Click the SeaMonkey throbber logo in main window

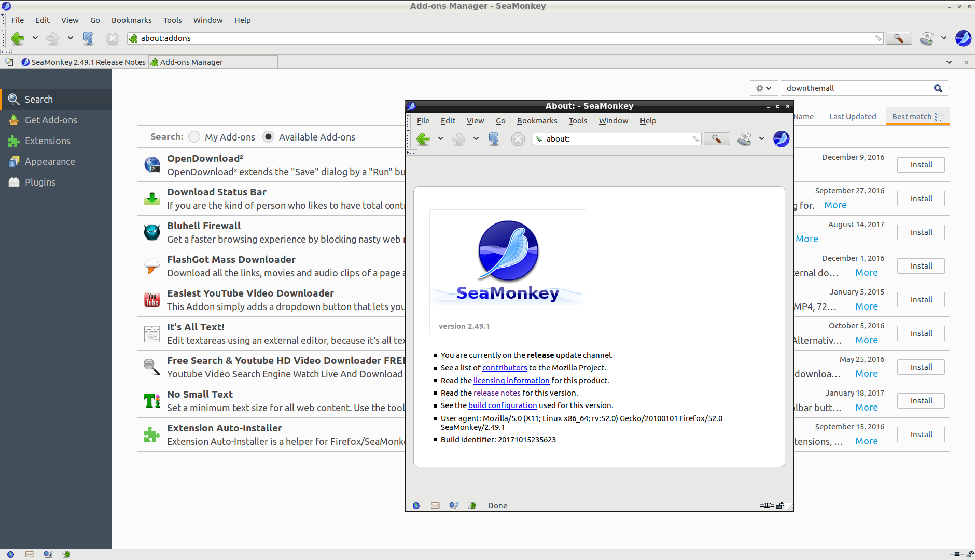[x=963, y=38]
